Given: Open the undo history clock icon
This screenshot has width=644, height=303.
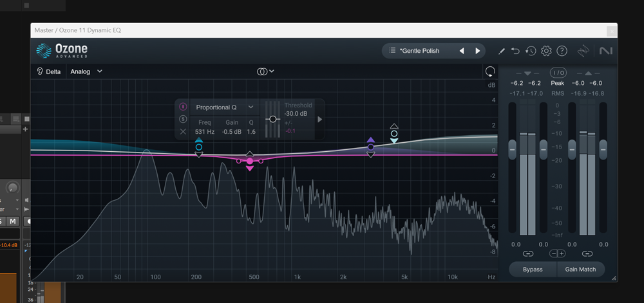Looking at the screenshot, I should tap(531, 51).
